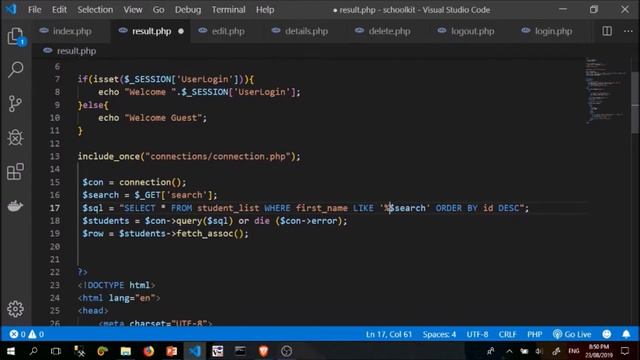Switch to the index.php tab

coord(71,31)
